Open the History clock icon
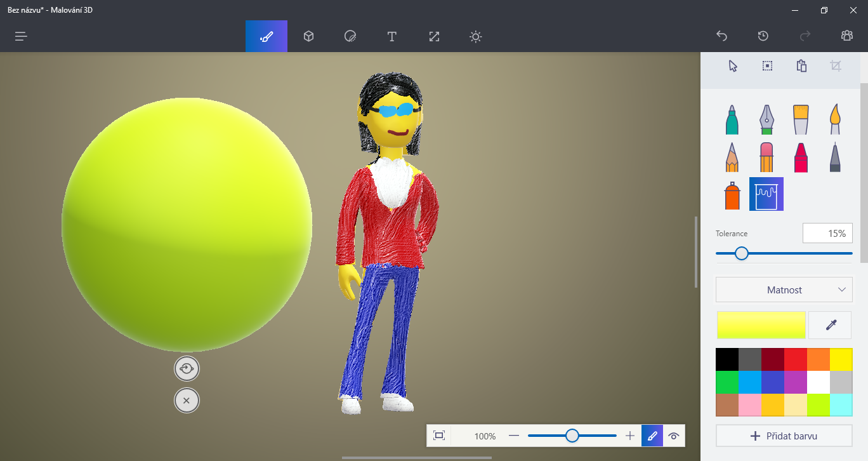 click(763, 36)
